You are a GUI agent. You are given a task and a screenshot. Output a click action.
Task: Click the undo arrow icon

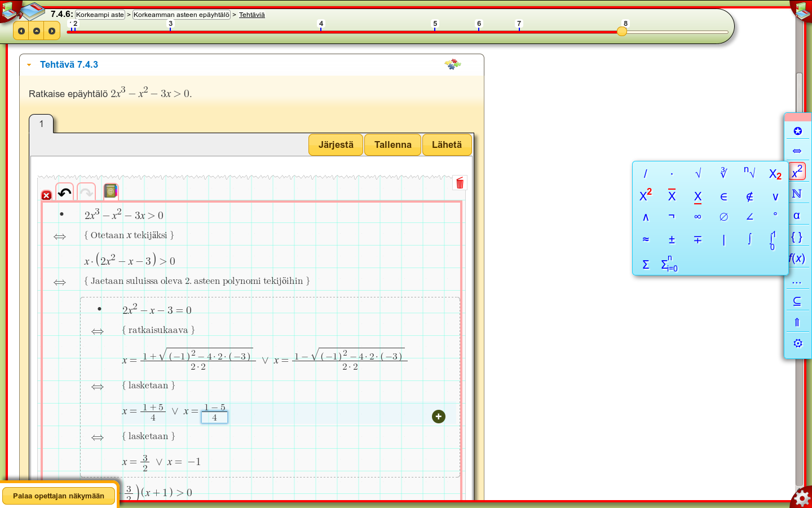(65, 192)
